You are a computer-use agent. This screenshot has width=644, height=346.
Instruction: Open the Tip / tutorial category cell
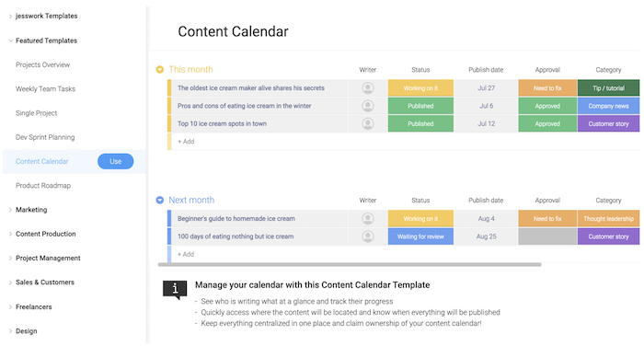[x=608, y=88]
